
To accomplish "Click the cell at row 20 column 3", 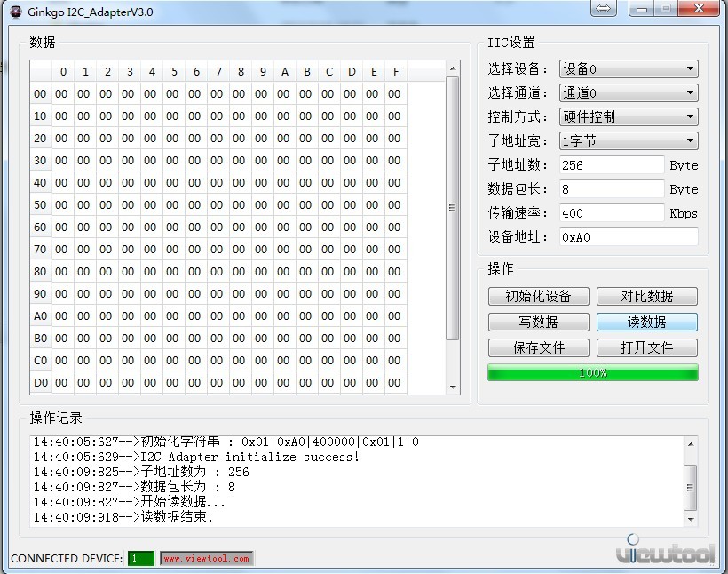I will click(128, 138).
